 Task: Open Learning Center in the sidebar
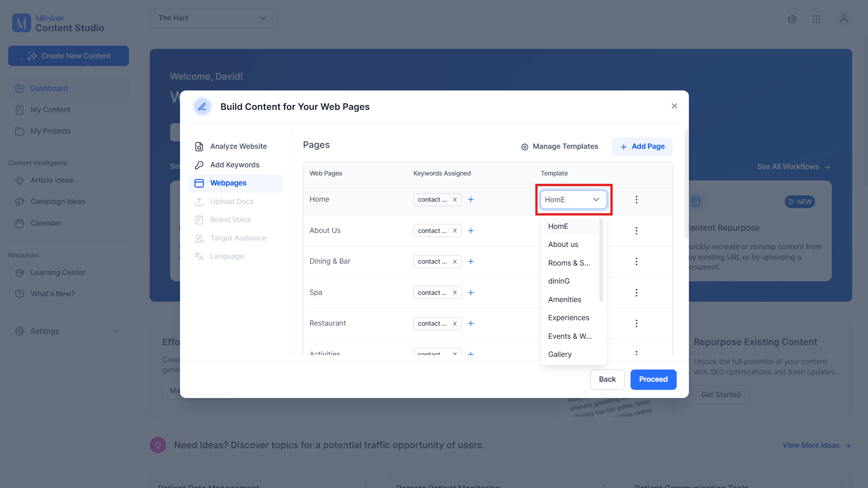pos(68,273)
